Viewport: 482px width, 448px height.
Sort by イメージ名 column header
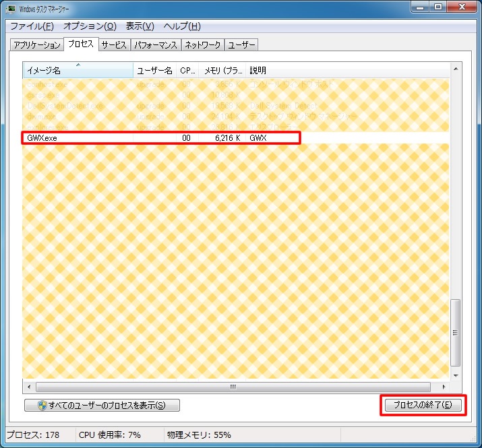tap(78, 70)
